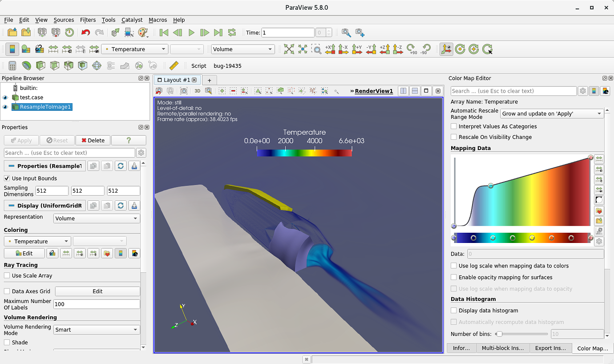Click the Edit color map button
Image resolution: width=614 pixels, height=364 pixels.
[x=24, y=253]
